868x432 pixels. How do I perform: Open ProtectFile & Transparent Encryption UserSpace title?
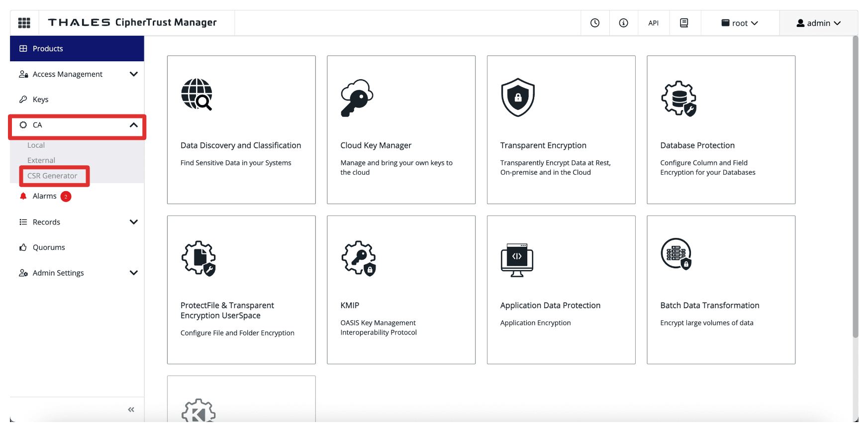[227, 311]
